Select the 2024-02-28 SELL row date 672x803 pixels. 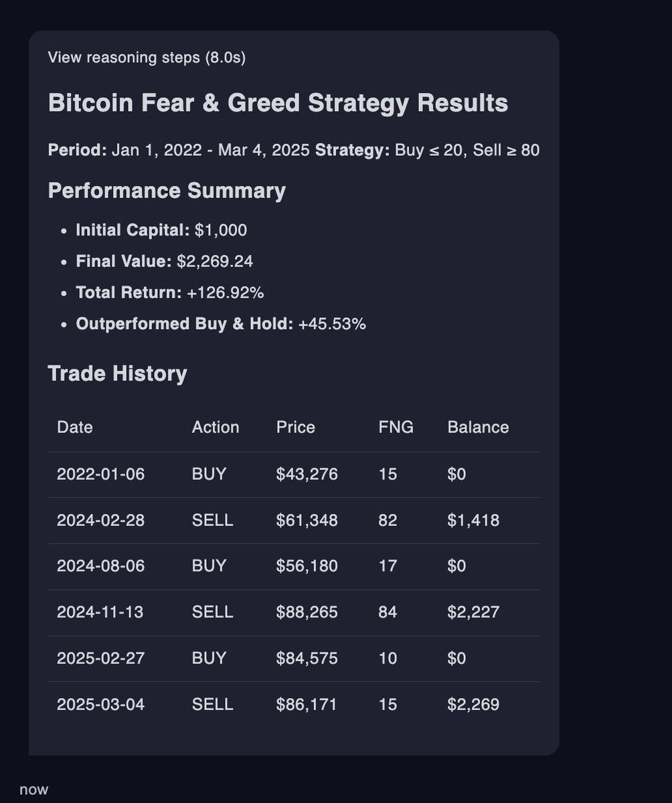point(100,520)
